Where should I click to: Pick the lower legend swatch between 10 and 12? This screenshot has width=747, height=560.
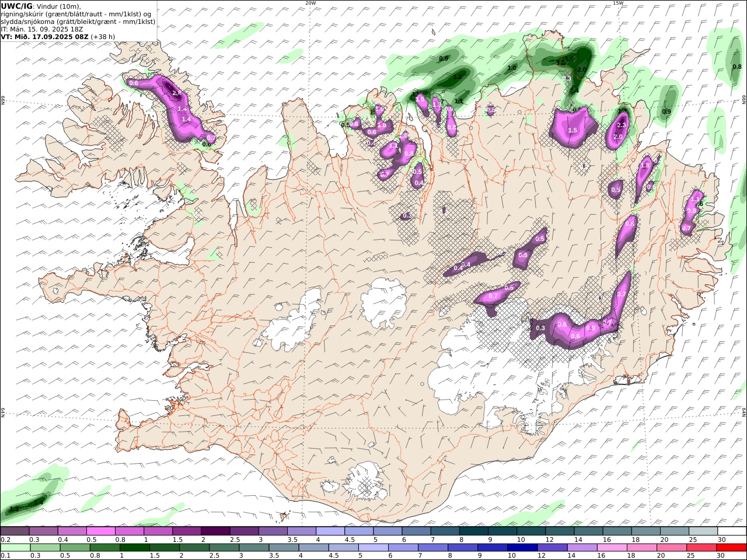(523, 547)
